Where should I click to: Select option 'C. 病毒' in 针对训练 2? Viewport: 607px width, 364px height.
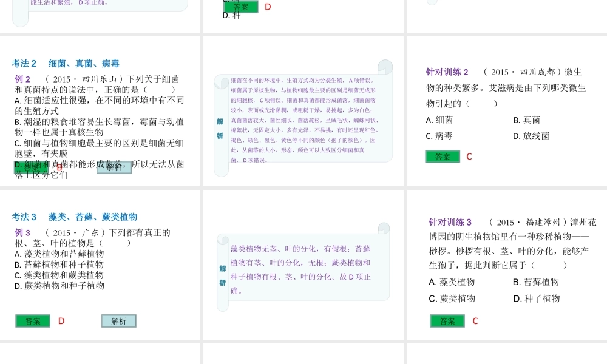439,136
